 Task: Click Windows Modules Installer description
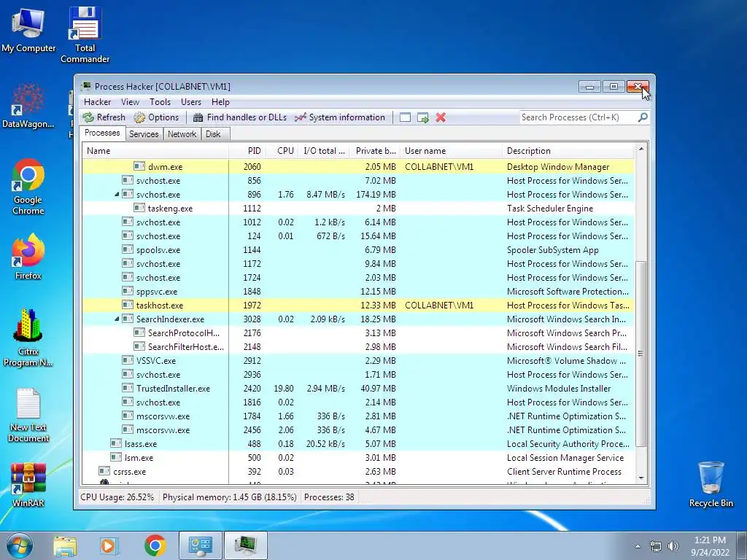pyautogui.click(x=558, y=389)
